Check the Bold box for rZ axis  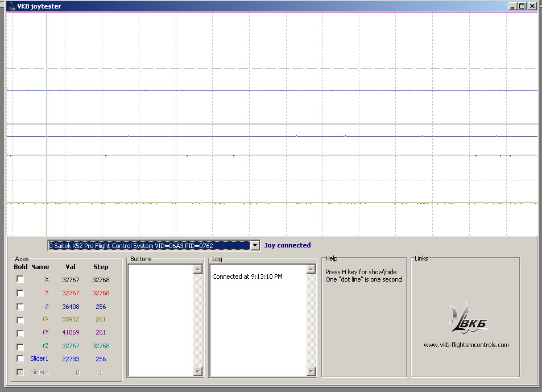tap(20, 347)
